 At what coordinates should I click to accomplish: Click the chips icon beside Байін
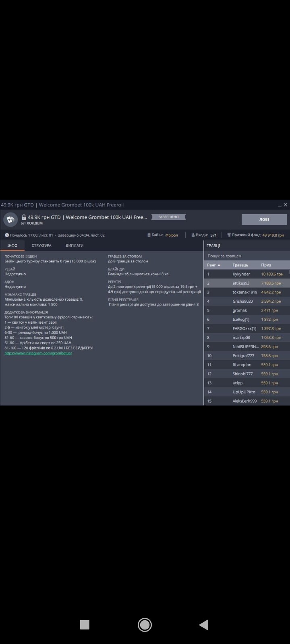click(x=149, y=235)
